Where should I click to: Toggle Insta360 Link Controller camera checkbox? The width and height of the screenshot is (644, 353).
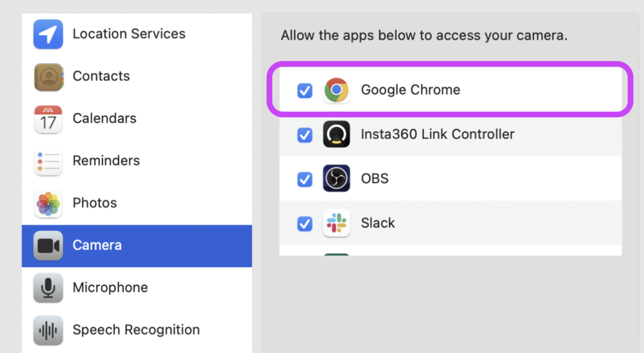click(305, 135)
